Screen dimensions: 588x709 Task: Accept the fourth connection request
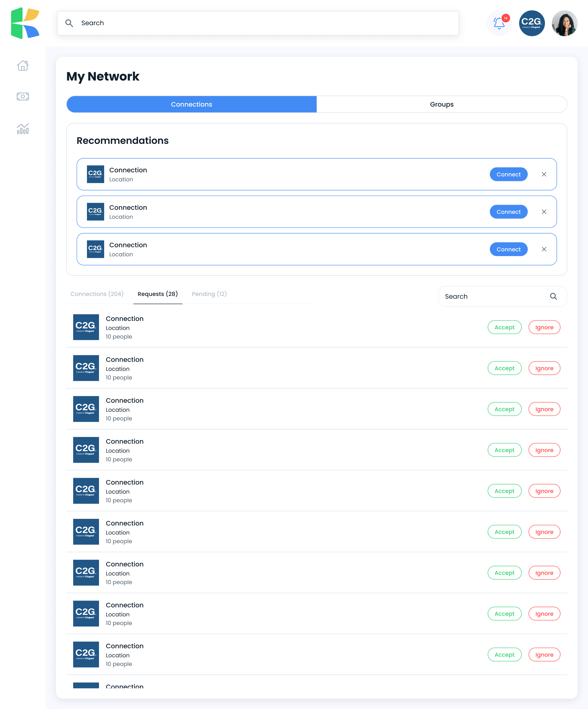[504, 450]
